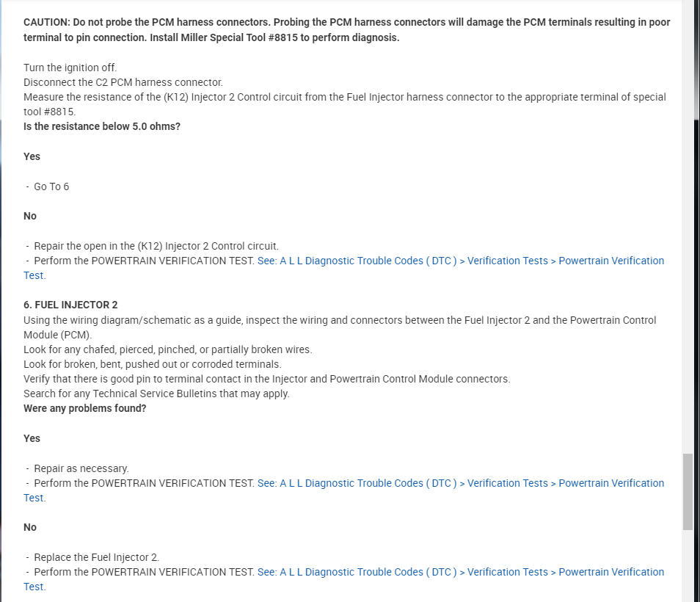Click 'Search for any Technical Service Bulletins' line
The width and height of the screenshot is (700, 602).
pos(156,394)
